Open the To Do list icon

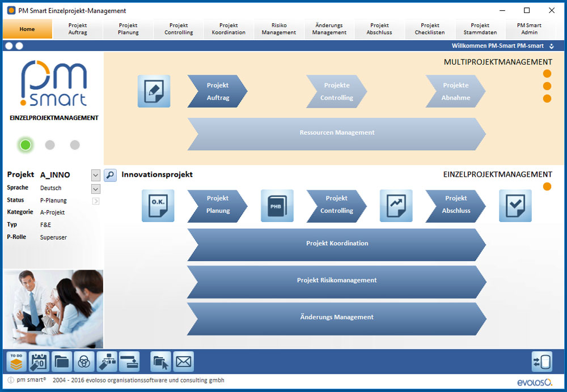pyautogui.click(x=16, y=361)
